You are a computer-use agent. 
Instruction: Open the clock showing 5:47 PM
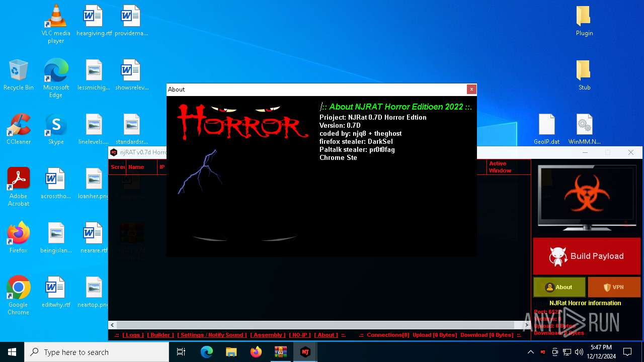pyautogui.click(x=601, y=352)
